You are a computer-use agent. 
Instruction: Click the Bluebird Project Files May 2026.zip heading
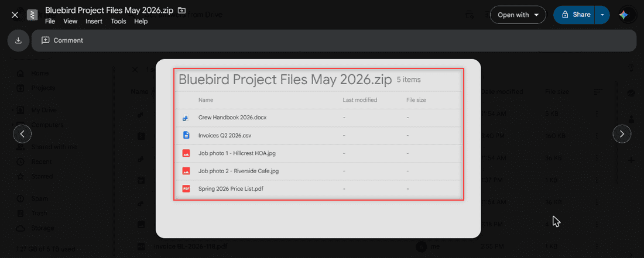[285, 80]
